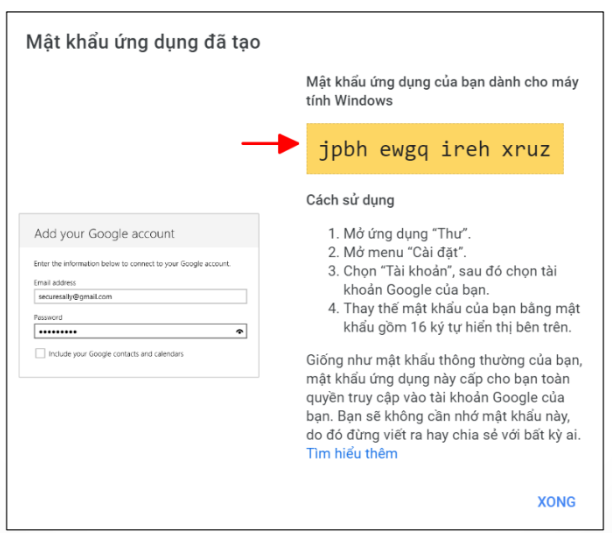Click the red arrow pointing to password

click(x=270, y=144)
